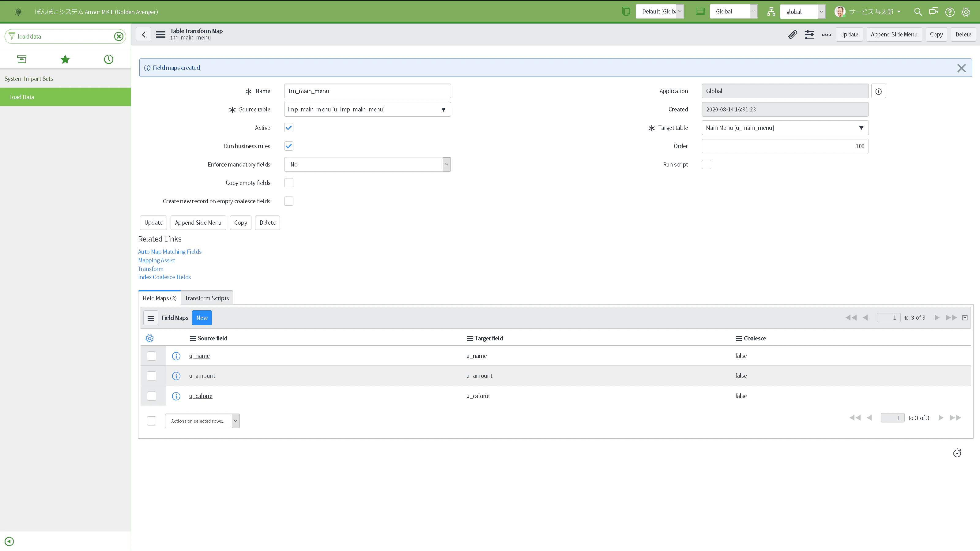Viewport: 980px width, 551px height.
Task: Open the Field Maps column settings gear
Action: coord(149,339)
